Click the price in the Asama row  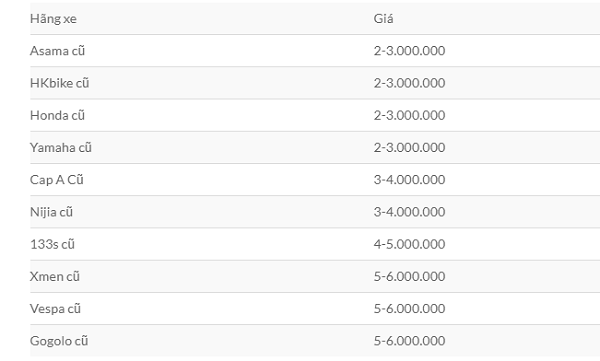[409, 51]
